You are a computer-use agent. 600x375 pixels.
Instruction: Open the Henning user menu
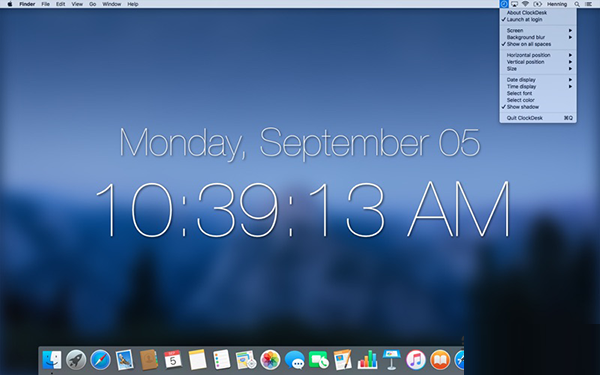557,4
